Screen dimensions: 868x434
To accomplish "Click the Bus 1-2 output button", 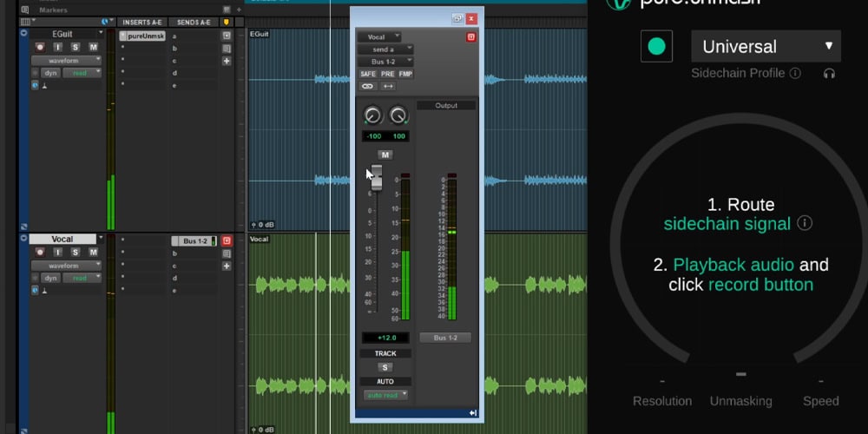I will [x=445, y=338].
